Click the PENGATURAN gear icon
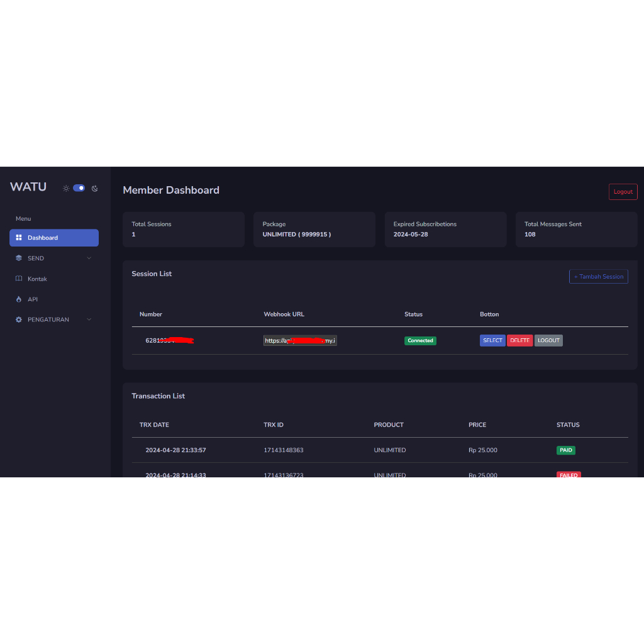 (x=19, y=319)
